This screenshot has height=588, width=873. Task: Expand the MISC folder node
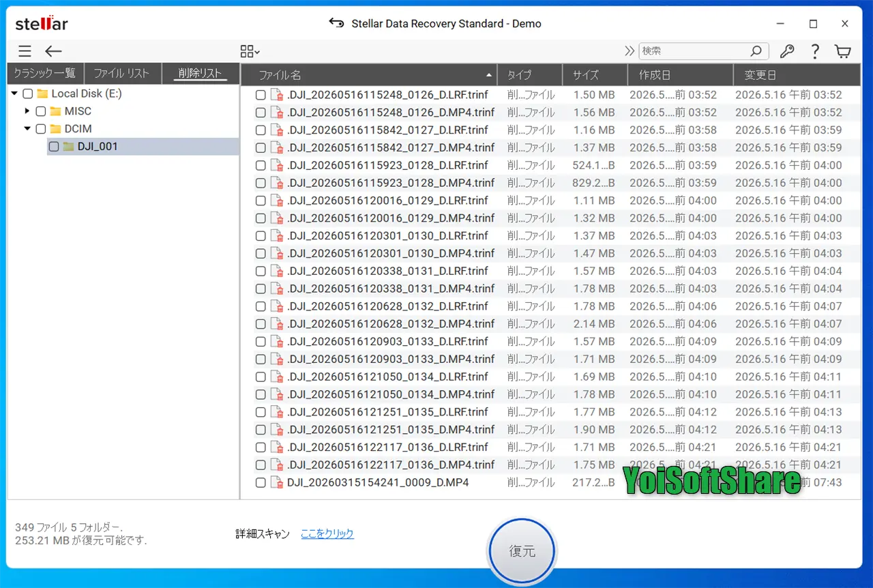coord(27,111)
